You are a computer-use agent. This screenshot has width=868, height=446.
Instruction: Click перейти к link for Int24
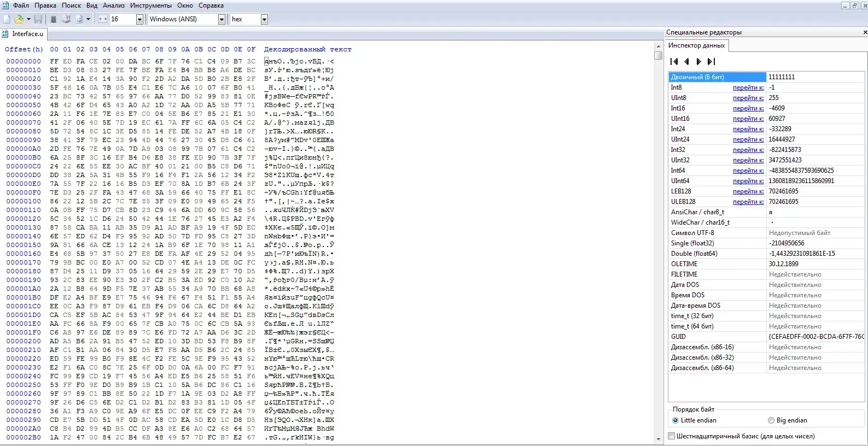(748, 129)
